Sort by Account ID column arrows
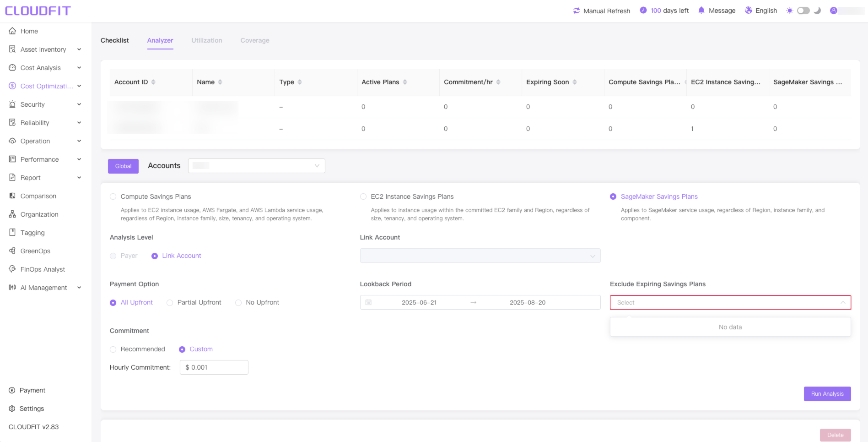Screen dimensions: 868x442 pyautogui.click(x=153, y=82)
